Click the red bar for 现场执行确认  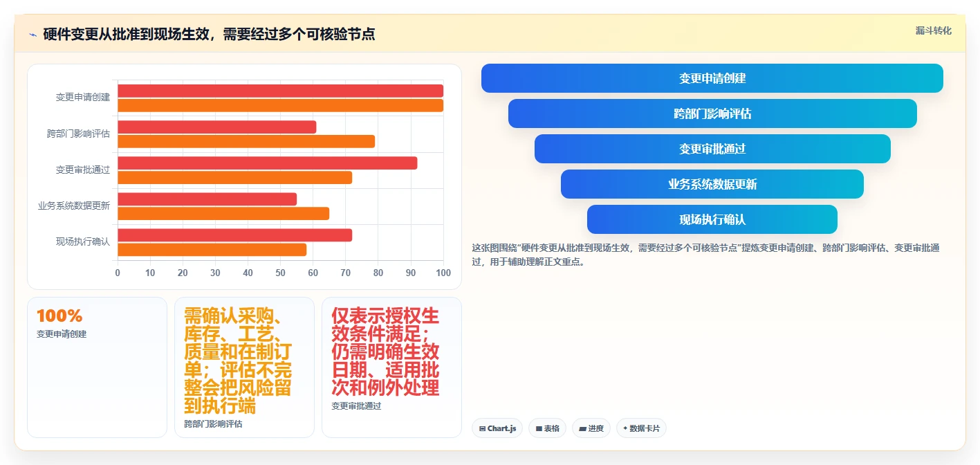[234, 235]
